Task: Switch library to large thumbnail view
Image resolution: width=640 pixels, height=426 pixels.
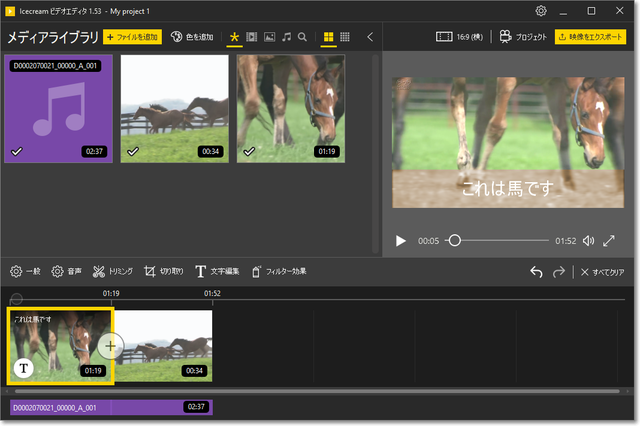Action: coord(328,37)
